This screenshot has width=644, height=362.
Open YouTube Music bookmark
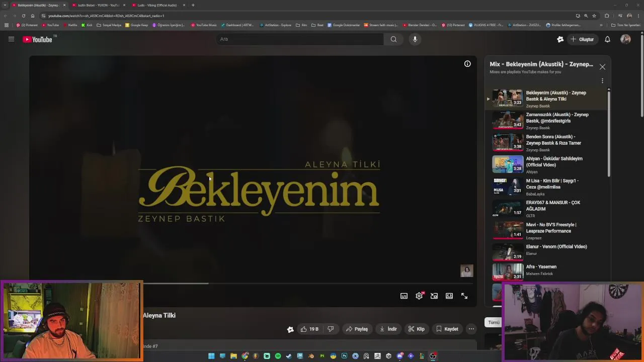point(204,25)
